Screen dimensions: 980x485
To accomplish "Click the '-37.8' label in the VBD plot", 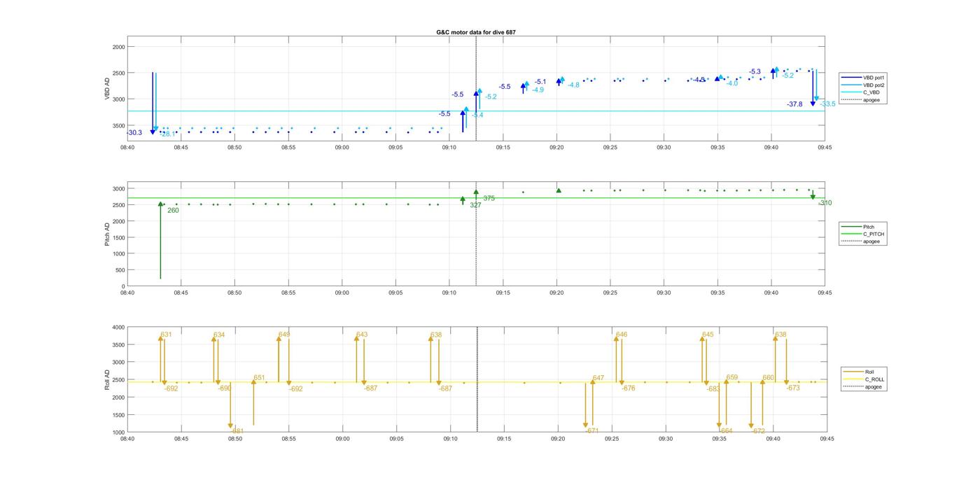I will 794,104.
